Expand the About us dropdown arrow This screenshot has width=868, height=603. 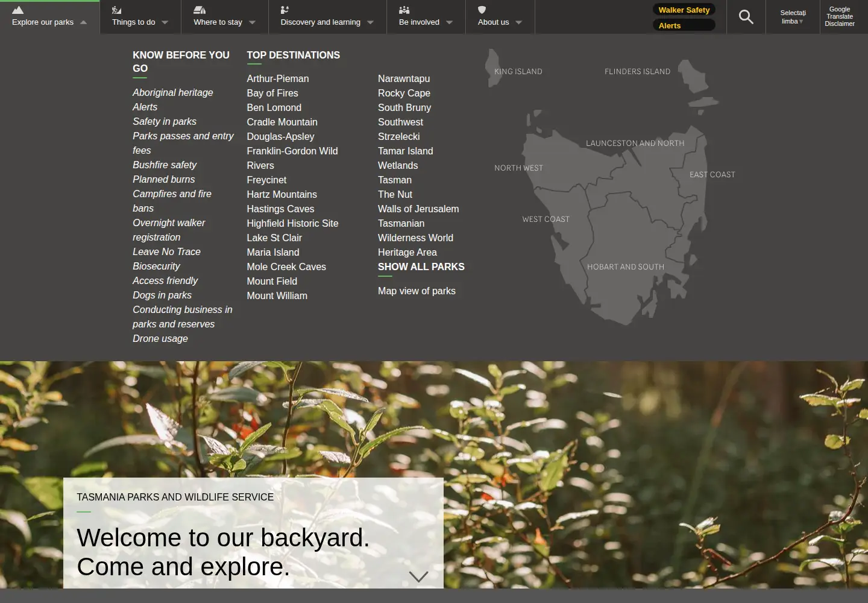pyautogui.click(x=519, y=23)
